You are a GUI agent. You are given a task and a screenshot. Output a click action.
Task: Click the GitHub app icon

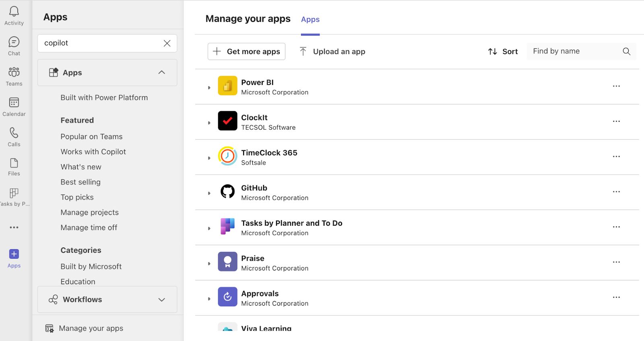point(227,191)
